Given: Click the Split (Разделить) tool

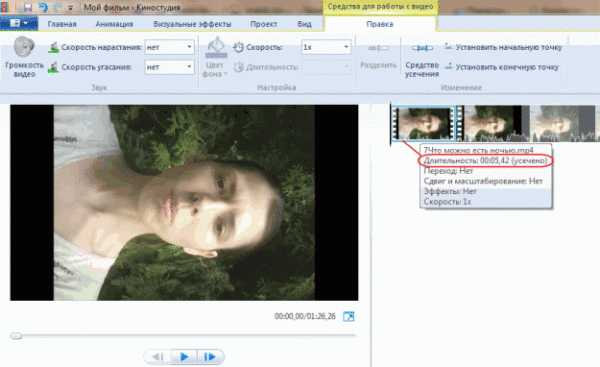Looking at the screenshot, I should point(378,57).
